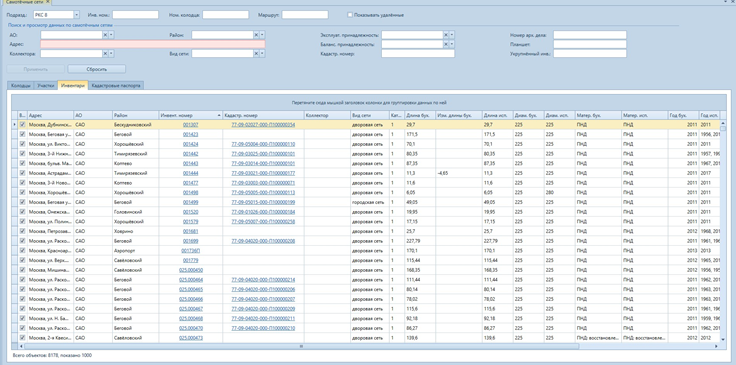Focus the Планшет input field

590,44
